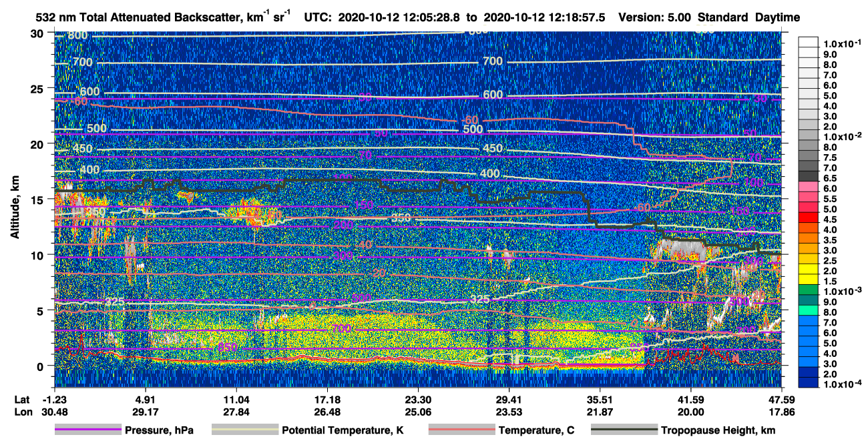The width and height of the screenshot is (868, 445).
Task: Click the magenta 850 pressure contour label
Action: click(228, 347)
